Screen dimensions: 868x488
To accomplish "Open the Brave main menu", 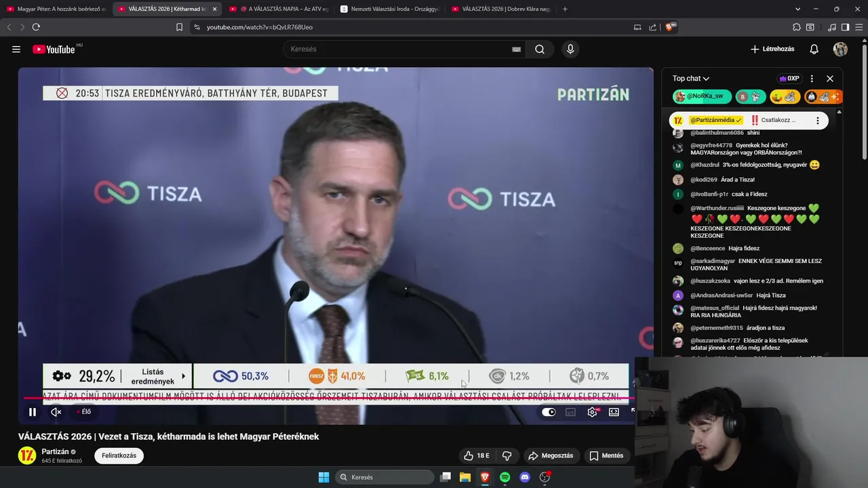I will point(858,27).
